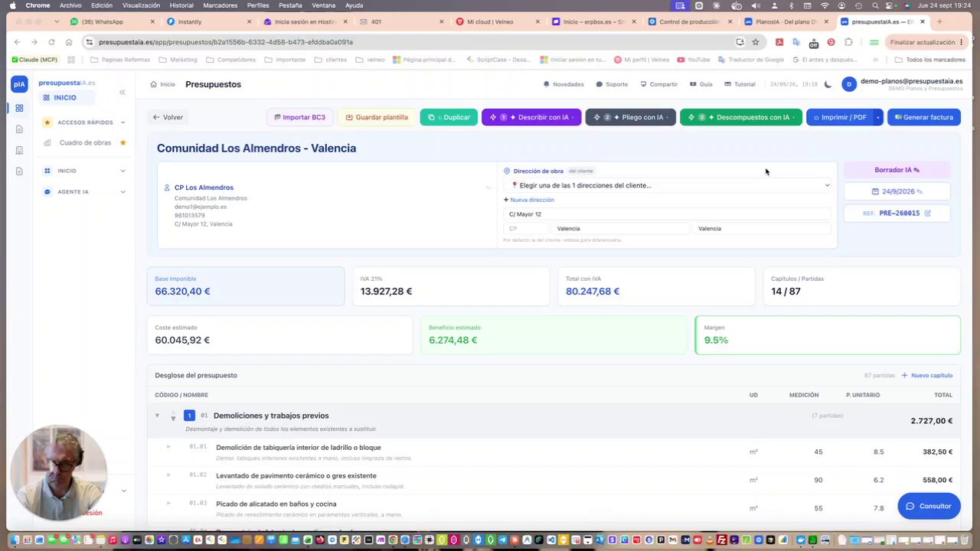Click the Nueva dirección link

click(528, 200)
